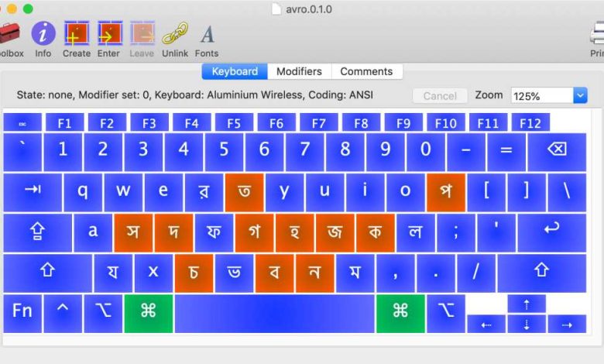Click the backslash key

click(x=567, y=192)
